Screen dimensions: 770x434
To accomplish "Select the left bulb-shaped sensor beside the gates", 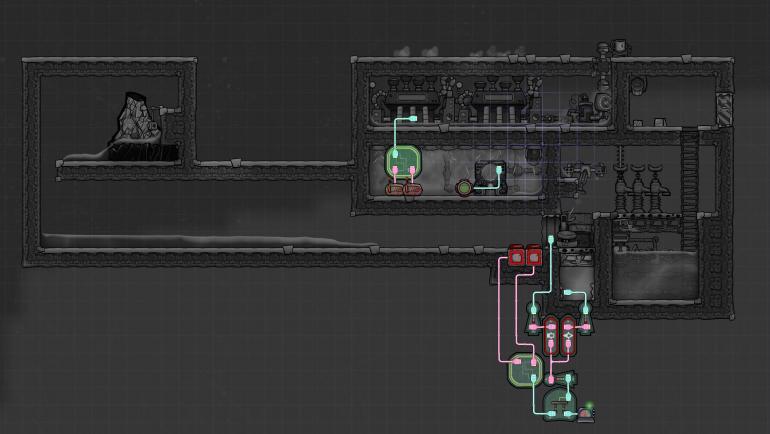I will click(533, 318).
